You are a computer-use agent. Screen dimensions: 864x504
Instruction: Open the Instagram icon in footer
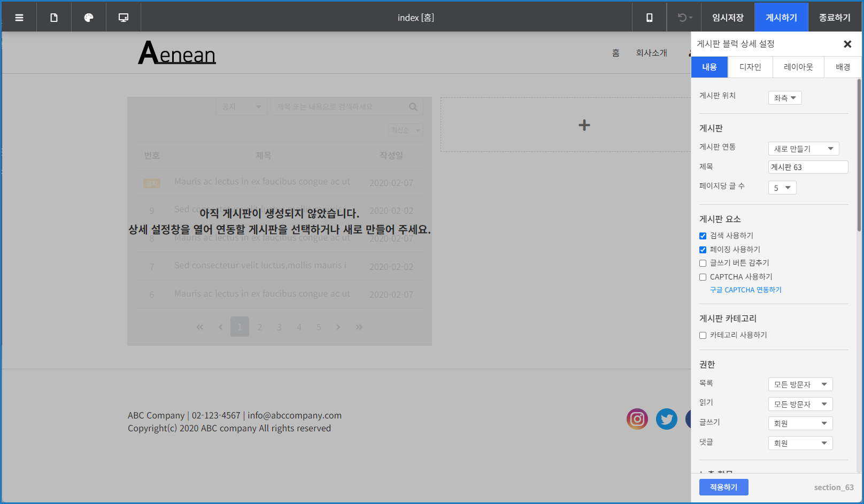click(x=637, y=419)
